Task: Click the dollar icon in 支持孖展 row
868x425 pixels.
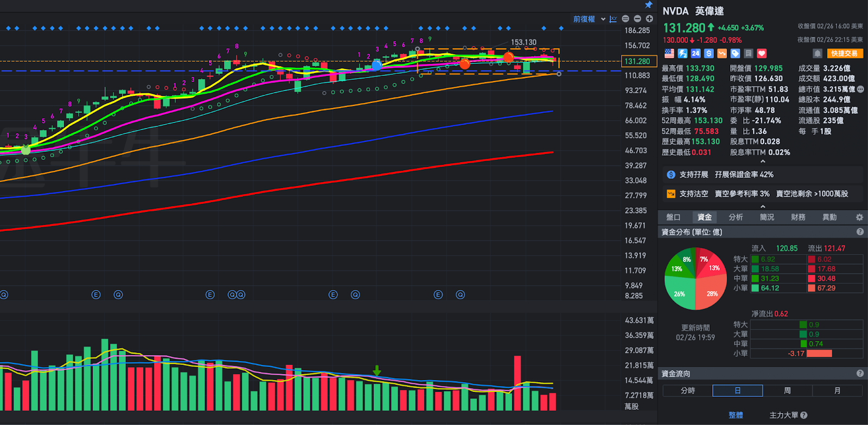Action: [x=671, y=175]
